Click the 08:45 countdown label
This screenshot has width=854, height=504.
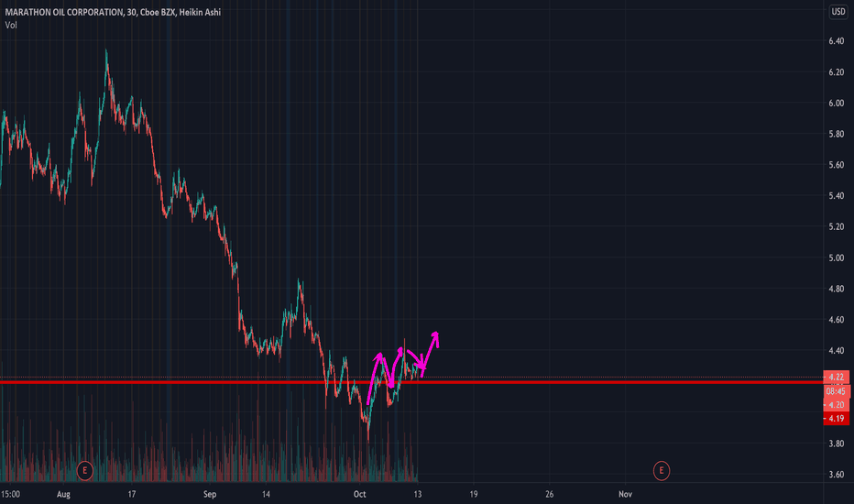tap(836, 391)
